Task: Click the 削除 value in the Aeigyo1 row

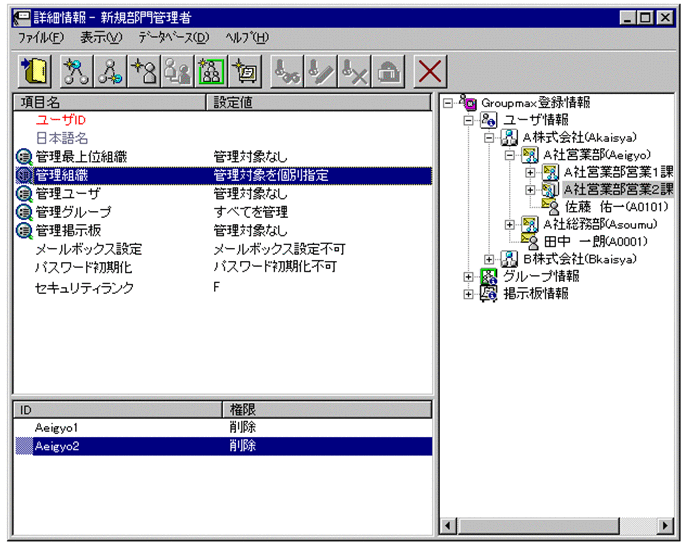Action: (242, 427)
